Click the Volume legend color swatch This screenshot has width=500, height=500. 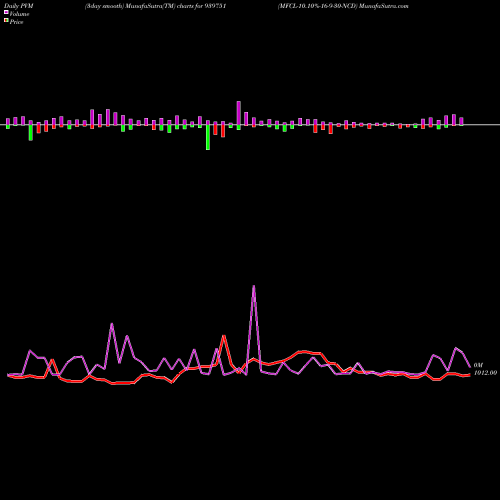(x=6, y=12)
